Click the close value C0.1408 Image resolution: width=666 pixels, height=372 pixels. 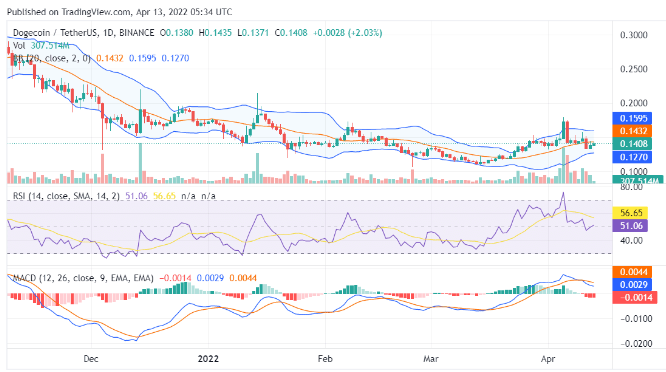[x=291, y=33]
